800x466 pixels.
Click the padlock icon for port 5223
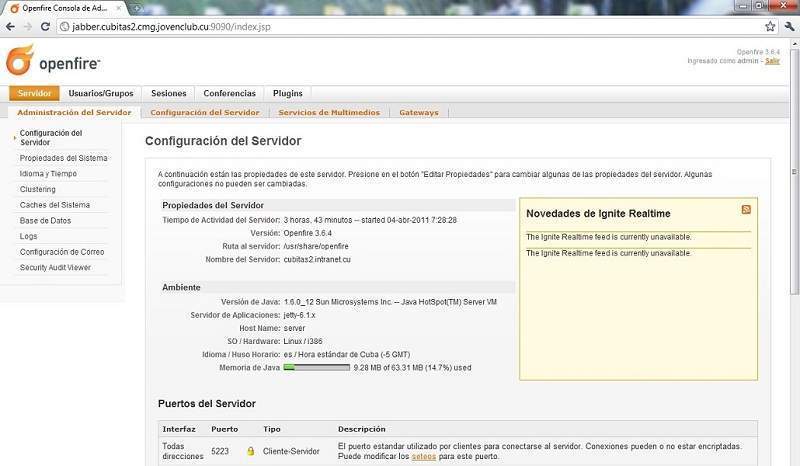click(x=250, y=452)
